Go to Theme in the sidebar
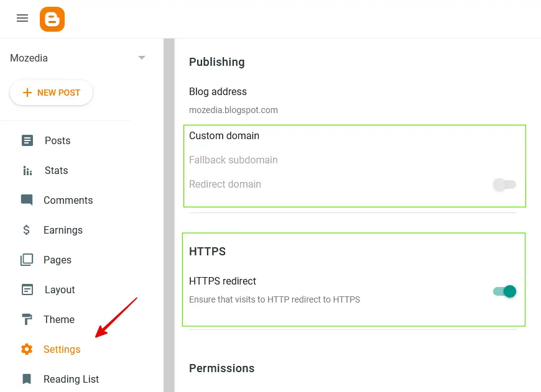541x392 pixels. pos(59,319)
